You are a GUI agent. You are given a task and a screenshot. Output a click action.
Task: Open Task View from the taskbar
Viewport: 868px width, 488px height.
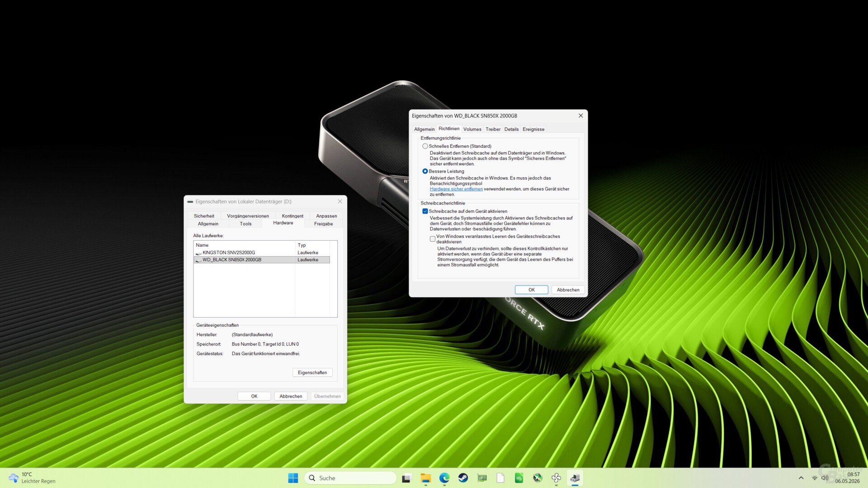406,478
